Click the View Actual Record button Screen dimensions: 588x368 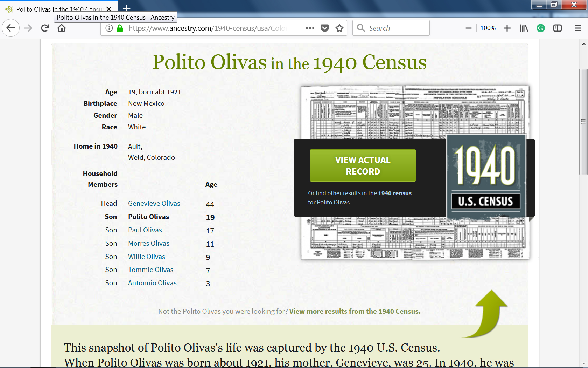point(363,165)
